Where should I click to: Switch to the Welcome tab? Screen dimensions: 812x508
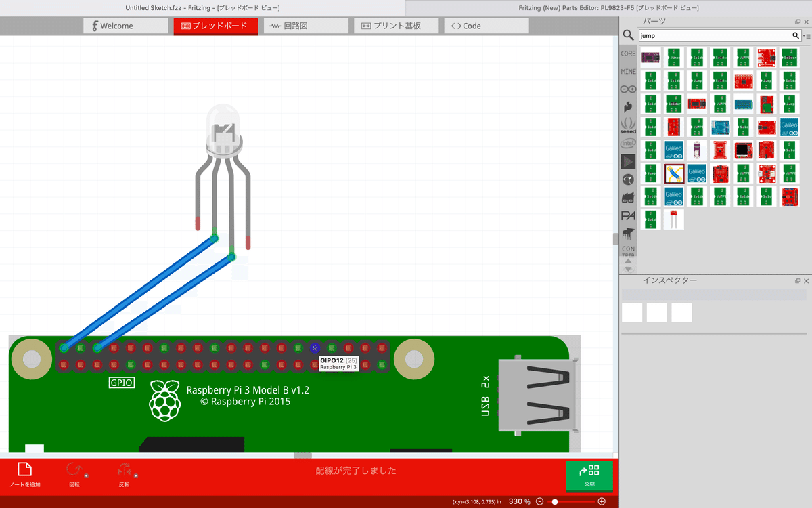click(126, 26)
